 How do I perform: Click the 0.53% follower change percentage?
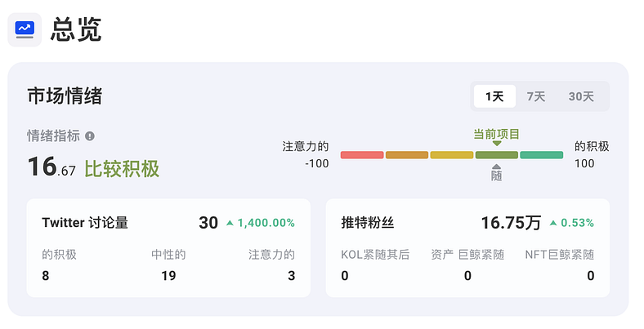click(x=578, y=223)
